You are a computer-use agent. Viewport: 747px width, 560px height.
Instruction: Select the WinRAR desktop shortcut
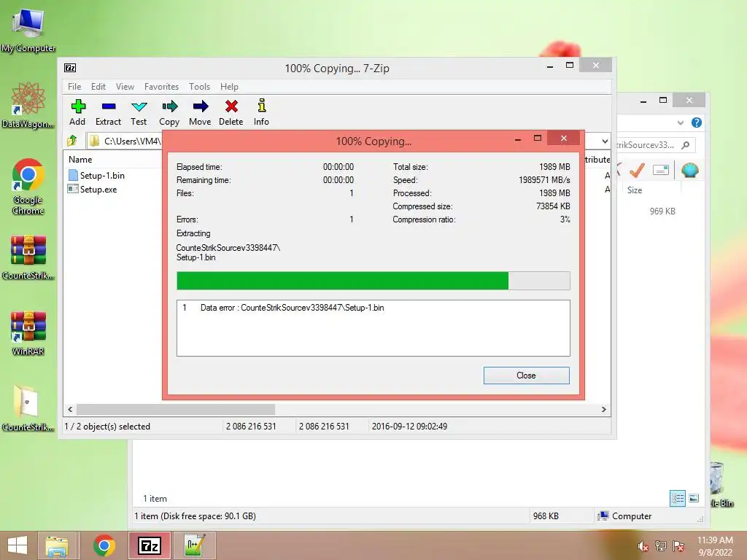pyautogui.click(x=28, y=327)
